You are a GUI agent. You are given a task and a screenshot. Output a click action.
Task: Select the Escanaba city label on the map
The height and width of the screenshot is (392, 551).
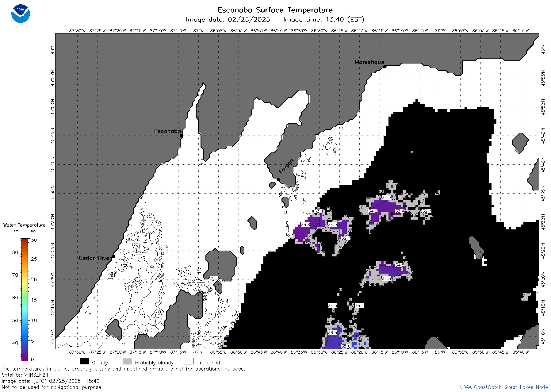coord(167,131)
